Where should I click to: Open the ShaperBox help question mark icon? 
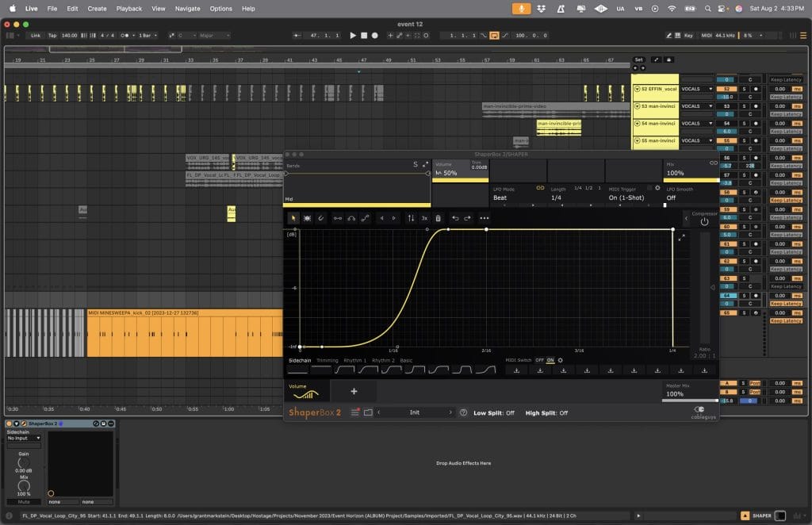tap(463, 412)
